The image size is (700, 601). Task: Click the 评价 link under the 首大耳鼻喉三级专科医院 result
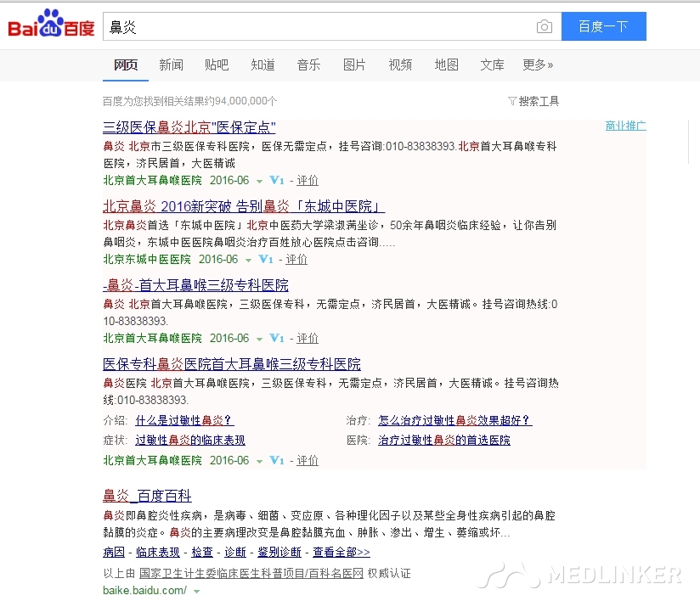[x=308, y=338]
